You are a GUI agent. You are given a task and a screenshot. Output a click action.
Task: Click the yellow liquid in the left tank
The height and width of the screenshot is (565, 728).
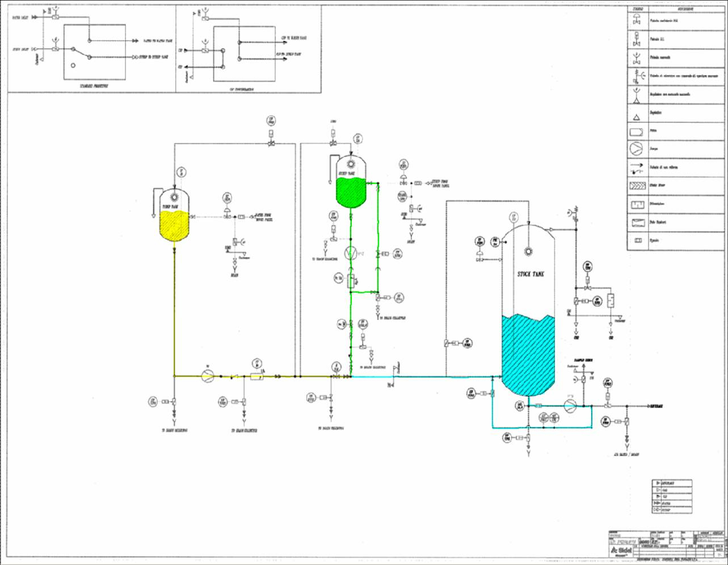174,226
